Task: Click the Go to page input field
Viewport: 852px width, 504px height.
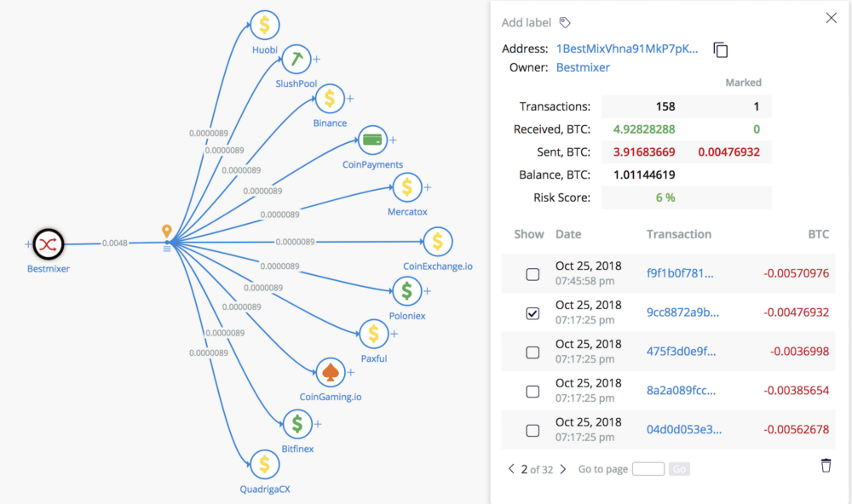Action: point(648,469)
